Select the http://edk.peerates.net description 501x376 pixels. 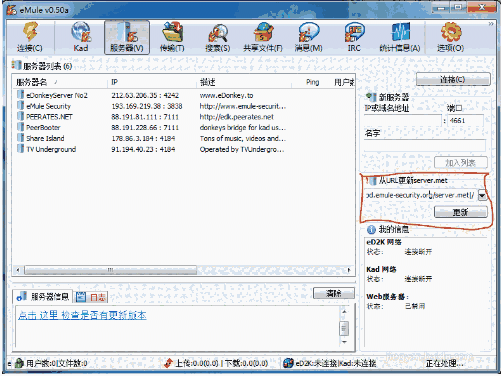click(237, 117)
